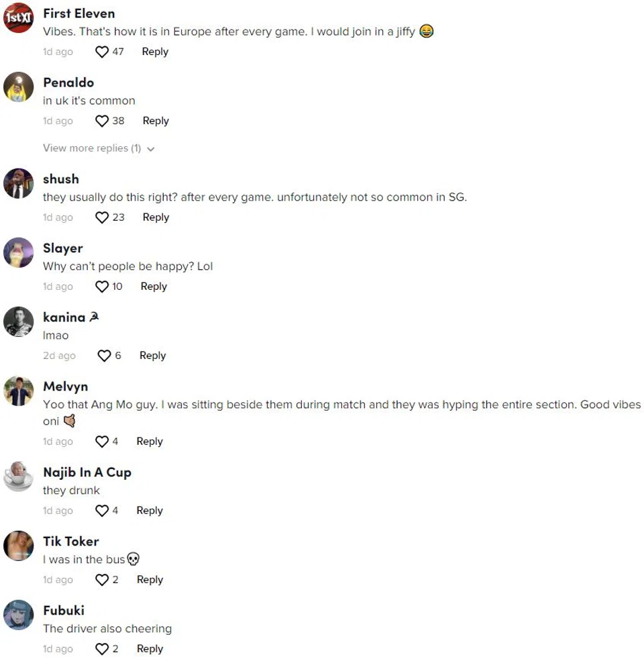This screenshot has width=644, height=657.
Task: Like Najib In A Cup's comment
Action: tap(102, 511)
